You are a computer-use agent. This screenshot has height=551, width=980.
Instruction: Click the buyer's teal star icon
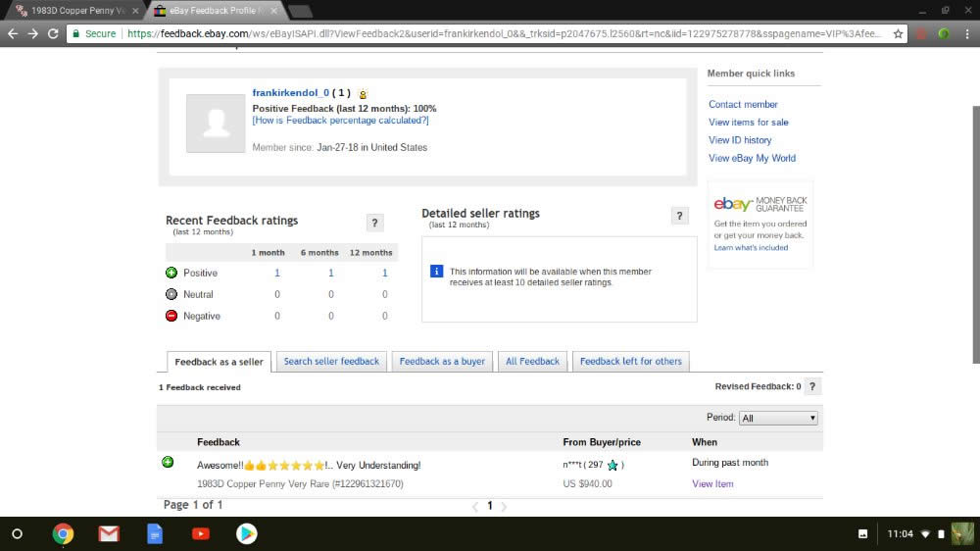pos(612,465)
